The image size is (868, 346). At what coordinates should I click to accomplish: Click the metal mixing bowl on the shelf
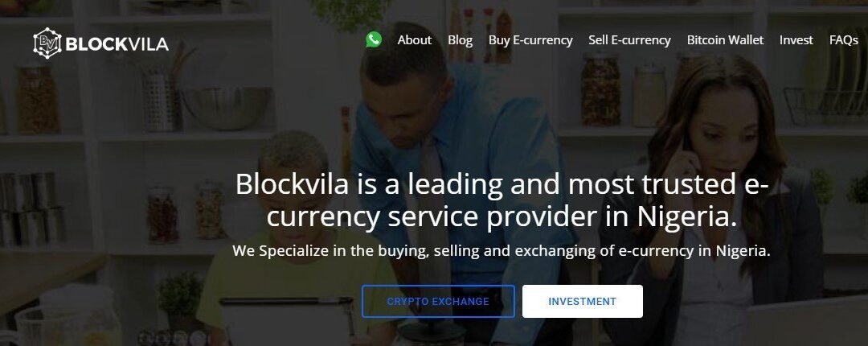[227, 108]
